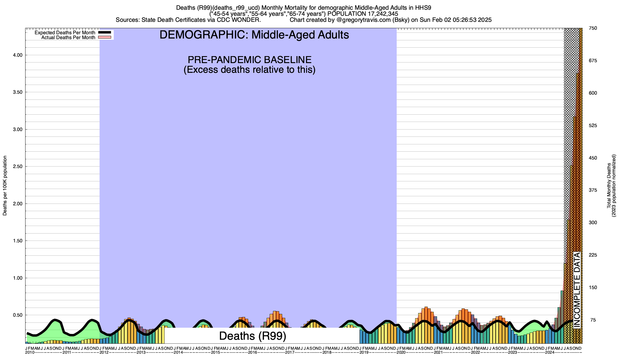Click the 750 right axis tick label
Image resolution: width=622 pixels, height=364 pixels.
pos(593,28)
